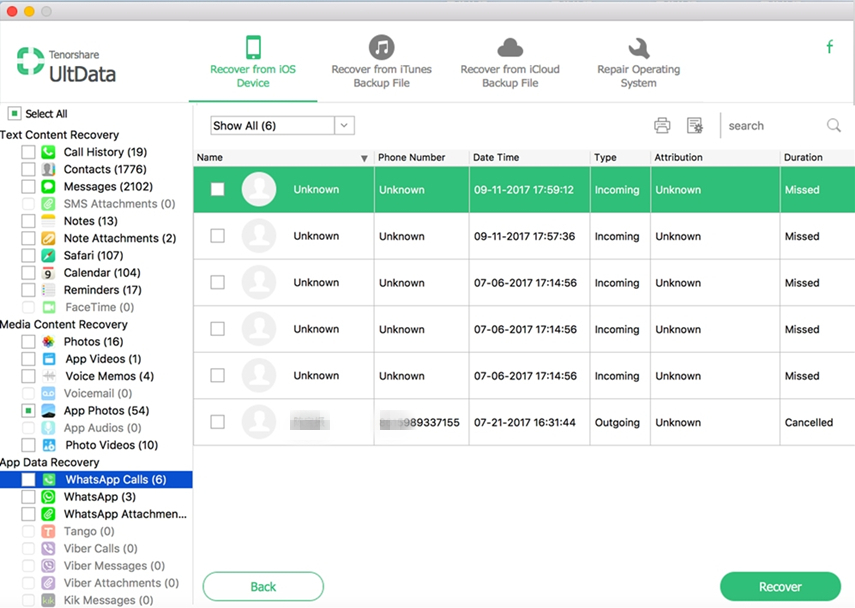The width and height of the screenshot is (855, 608).
Task: Click the Facebook icon in the header
Action: 829,47
